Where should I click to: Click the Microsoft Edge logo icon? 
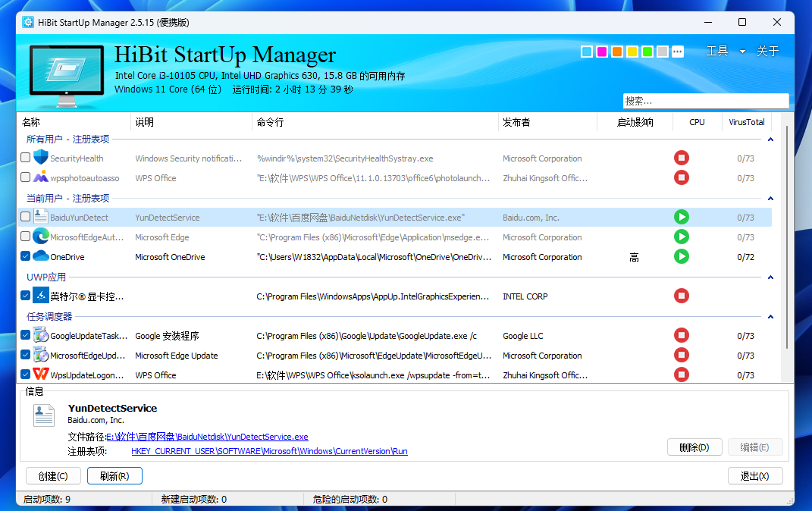40,236
